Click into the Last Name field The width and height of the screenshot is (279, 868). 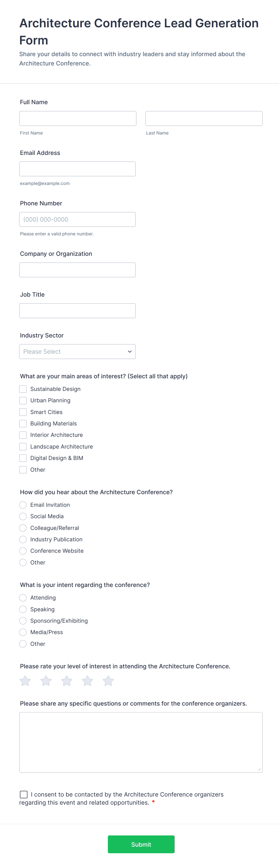coord(204,118)
